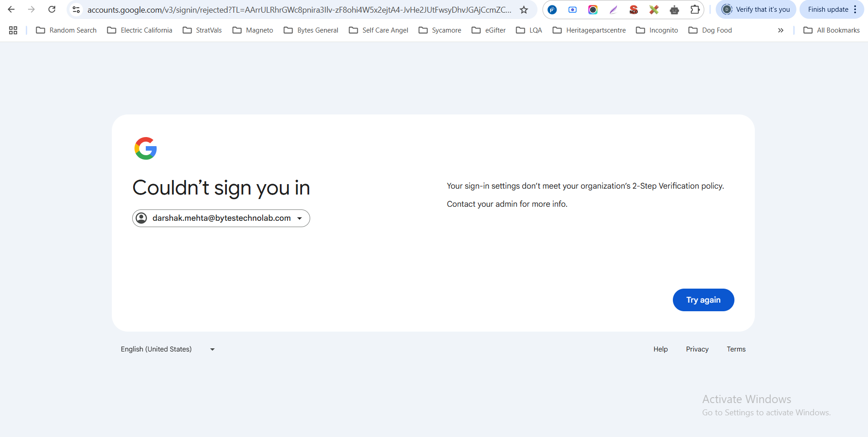Open the screen capture extension icon

tap(573, 9)
